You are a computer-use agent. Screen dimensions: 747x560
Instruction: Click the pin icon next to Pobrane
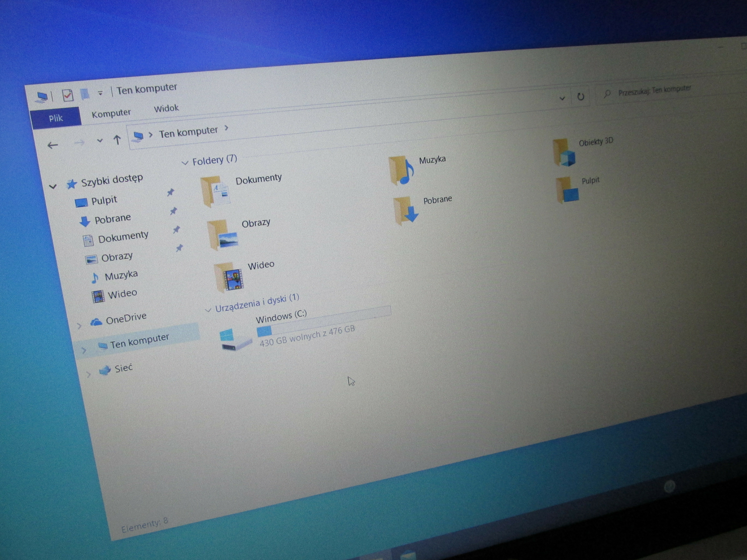[174, 211]
